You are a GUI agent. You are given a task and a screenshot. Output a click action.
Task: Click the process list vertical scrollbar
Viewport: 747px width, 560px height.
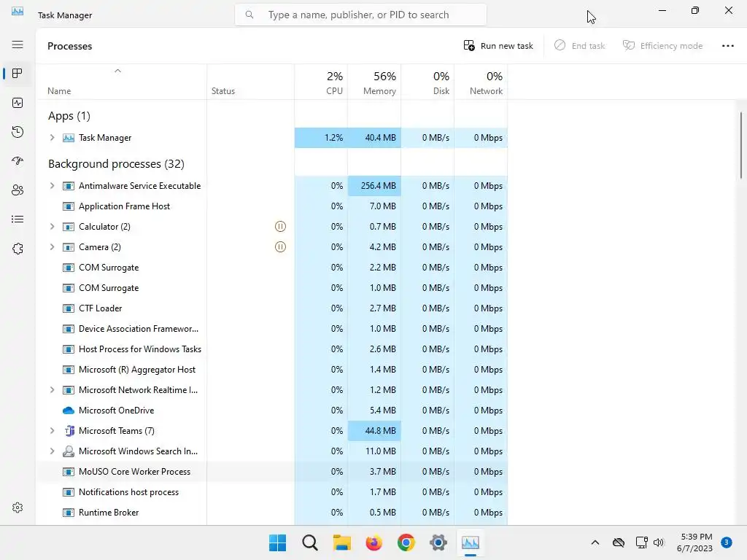pos(741,145)
